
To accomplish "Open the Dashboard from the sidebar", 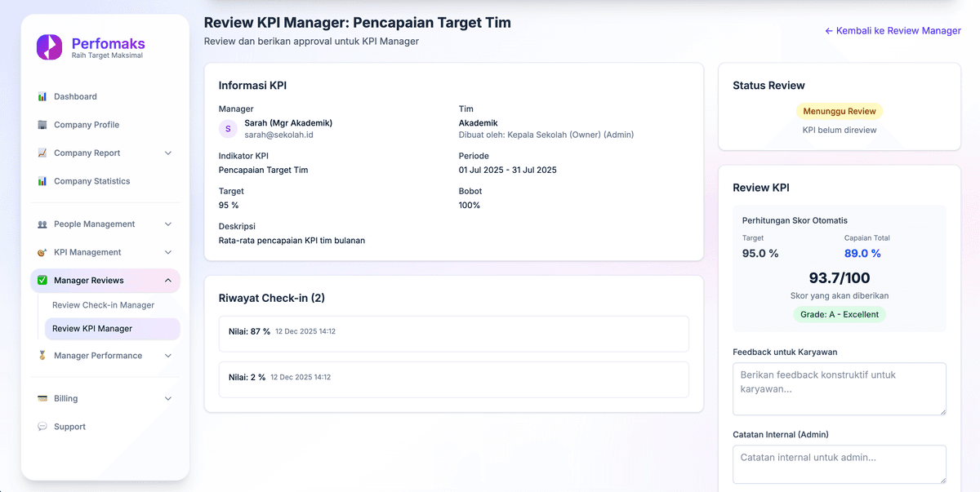I will pos(42,95).
